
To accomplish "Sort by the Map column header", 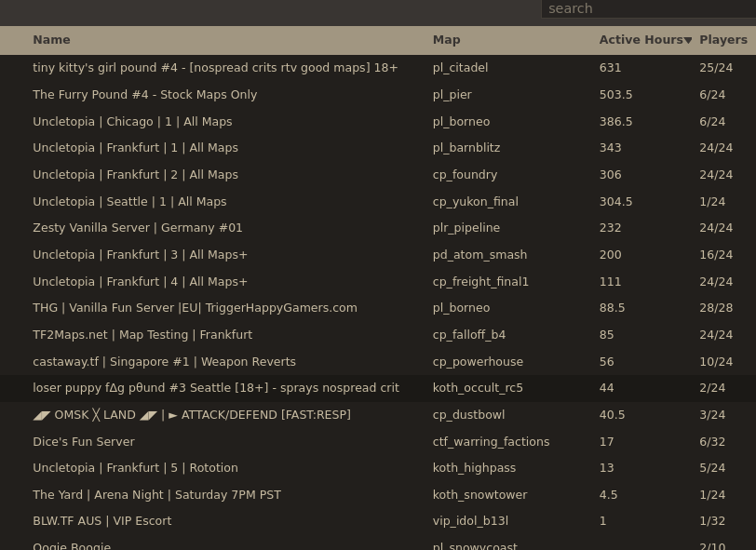I will tap(447, 40).
